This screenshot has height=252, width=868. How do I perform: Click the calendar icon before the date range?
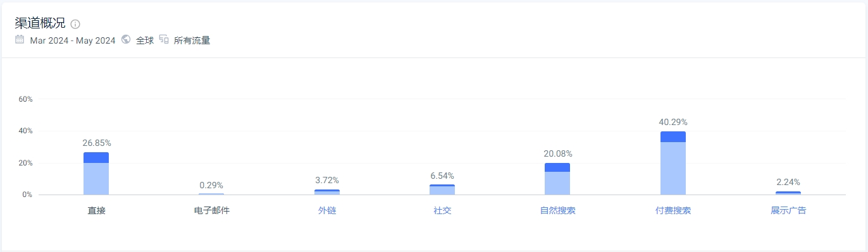click(x=20, y=40)
